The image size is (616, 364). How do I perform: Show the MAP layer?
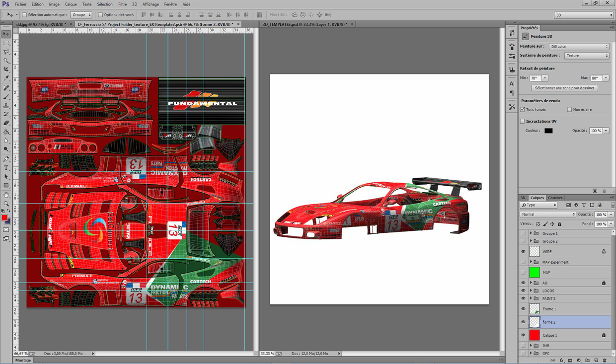[523, 273]
